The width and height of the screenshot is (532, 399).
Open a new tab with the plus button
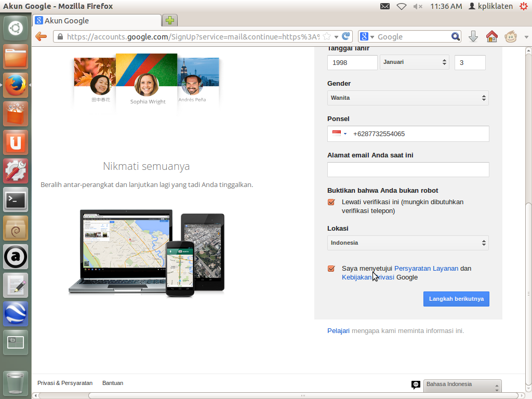click(x=170, y=20)
